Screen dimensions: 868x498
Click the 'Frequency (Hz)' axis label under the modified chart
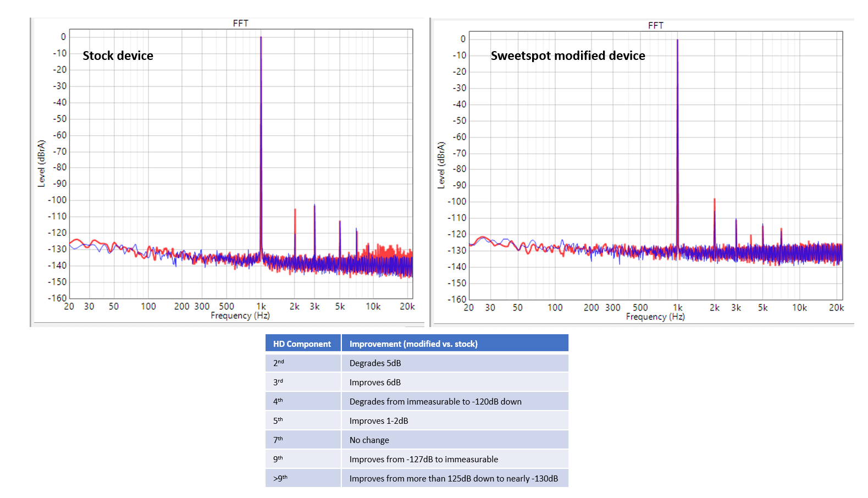coord(655,317)
